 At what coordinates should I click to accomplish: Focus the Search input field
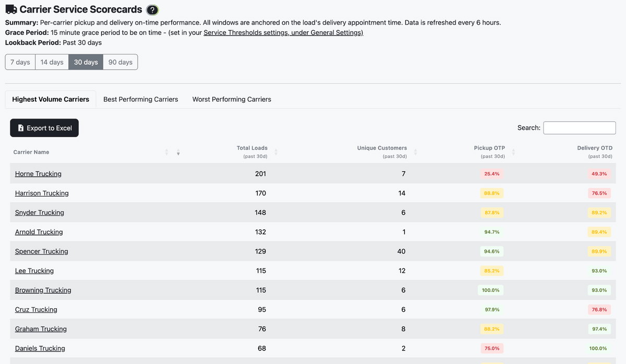[580, 128]
